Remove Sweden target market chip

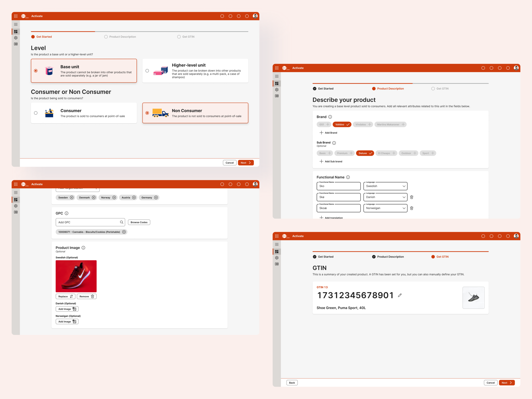(72, 197)
